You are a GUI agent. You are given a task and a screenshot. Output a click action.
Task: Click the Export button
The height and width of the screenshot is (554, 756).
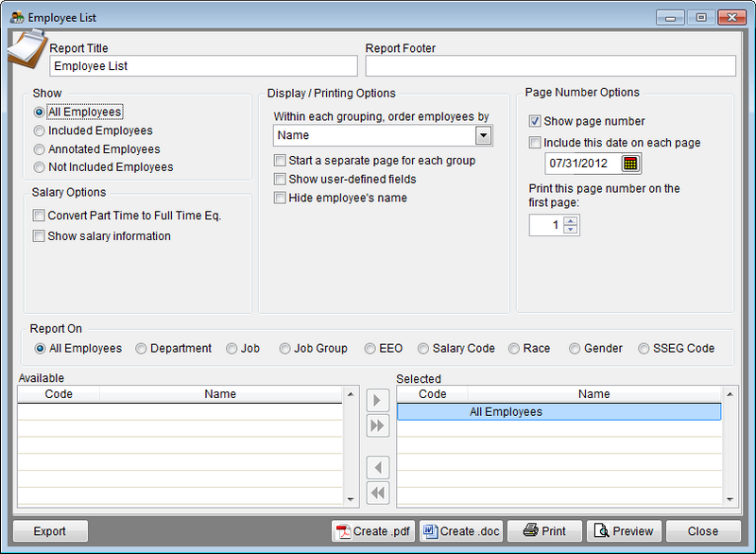pos(50,531)
